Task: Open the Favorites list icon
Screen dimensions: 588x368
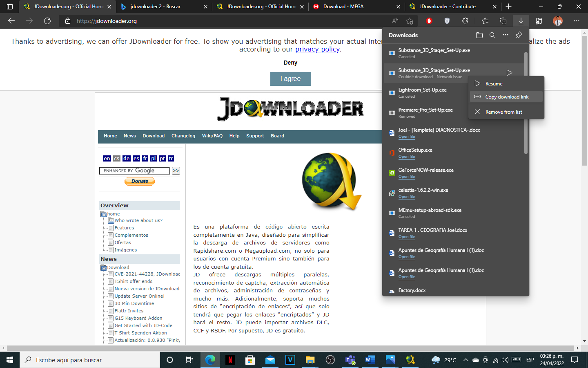Action: pyautogui.click(x=485, y=21)
